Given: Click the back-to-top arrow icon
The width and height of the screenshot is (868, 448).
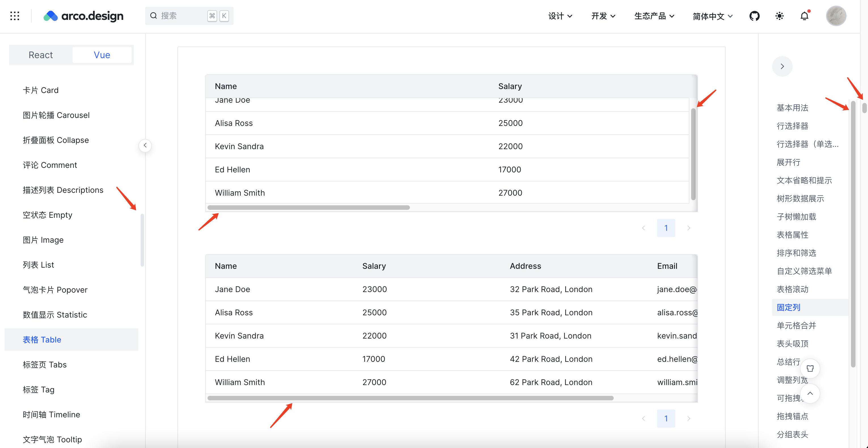Looking at the screenshot, I should [x=810, y=393].
